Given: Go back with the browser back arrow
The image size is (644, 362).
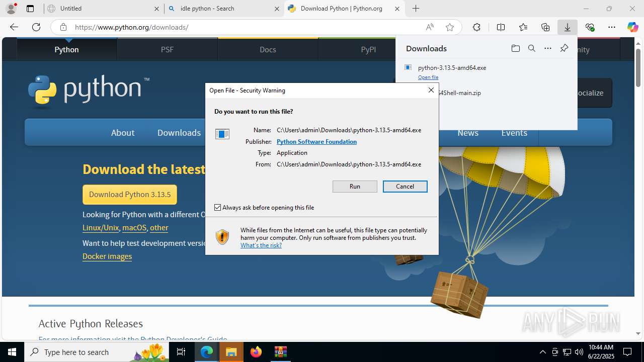Looking at the screenshot, I should pyautogui.click(x=14, y=27).
